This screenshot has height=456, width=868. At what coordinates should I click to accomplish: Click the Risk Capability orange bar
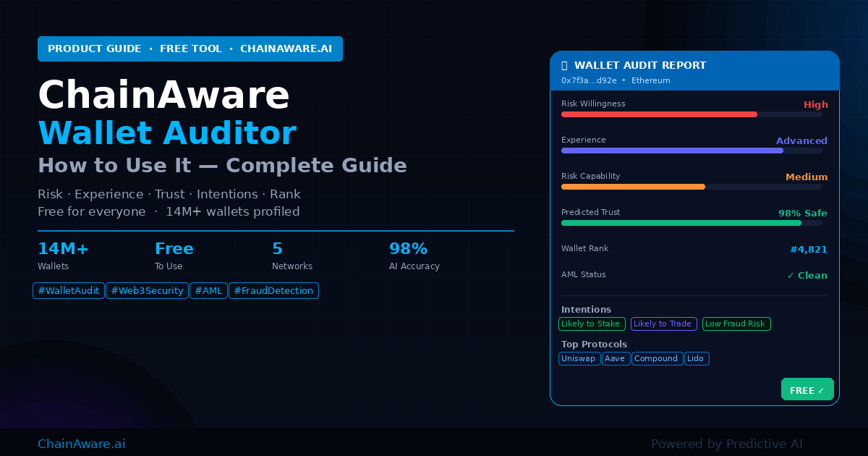[x=633, y=187]
